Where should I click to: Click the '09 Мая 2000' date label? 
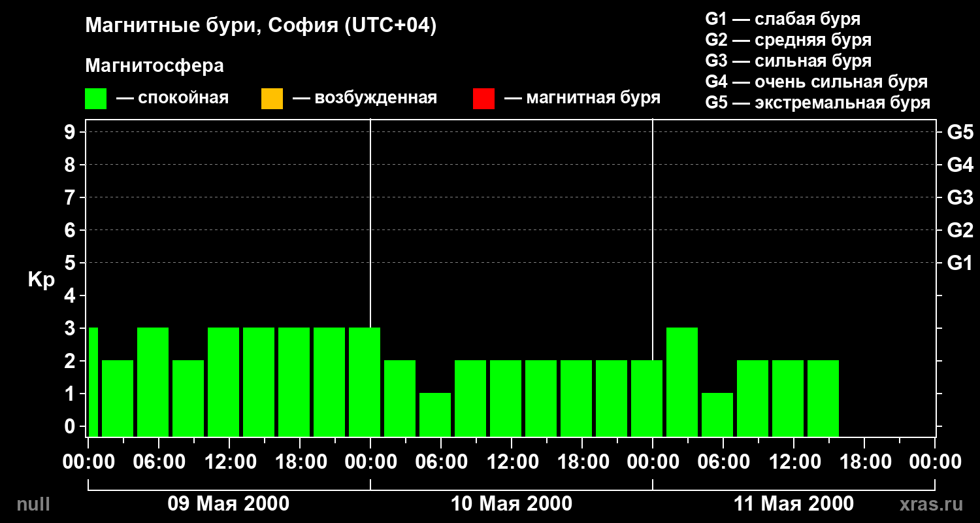(229, 503)
